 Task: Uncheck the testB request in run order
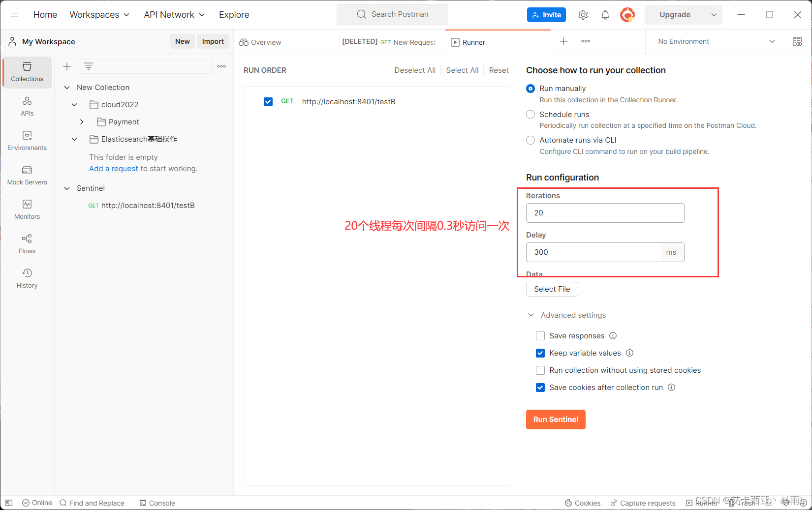point(268,102)
